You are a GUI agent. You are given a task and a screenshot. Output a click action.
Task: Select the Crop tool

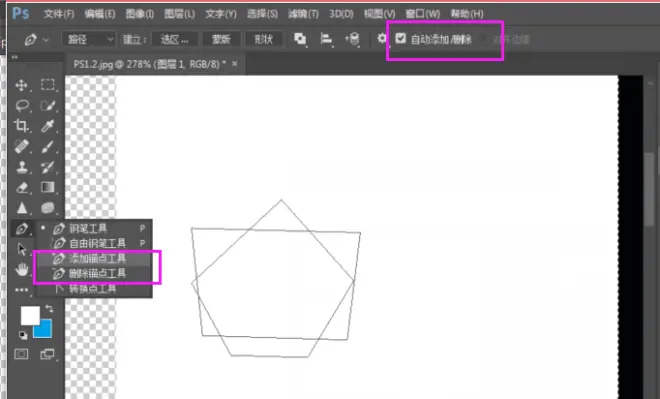coord(21,125)
